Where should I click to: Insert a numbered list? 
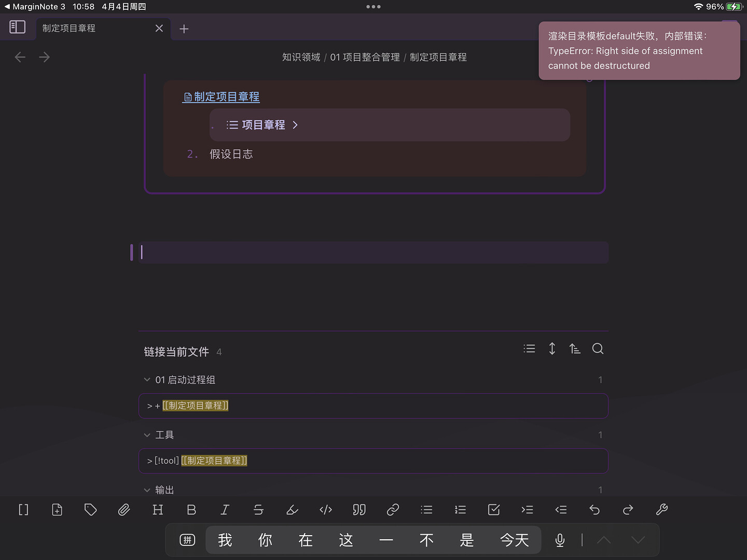coord(460,510)
